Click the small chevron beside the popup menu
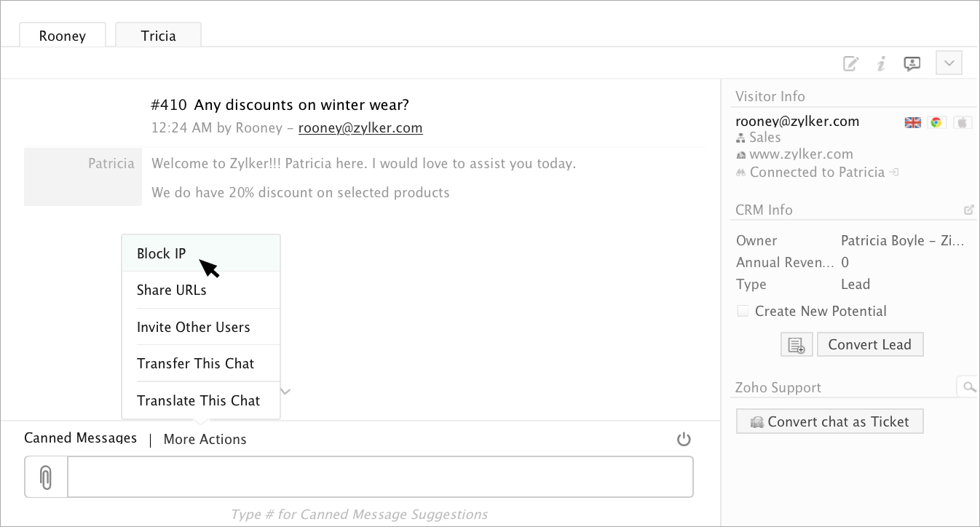 286,392
